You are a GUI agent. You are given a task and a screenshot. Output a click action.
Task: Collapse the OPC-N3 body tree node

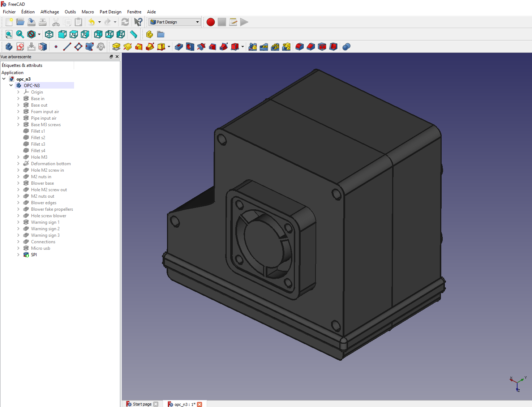click(x=11, y=85)
